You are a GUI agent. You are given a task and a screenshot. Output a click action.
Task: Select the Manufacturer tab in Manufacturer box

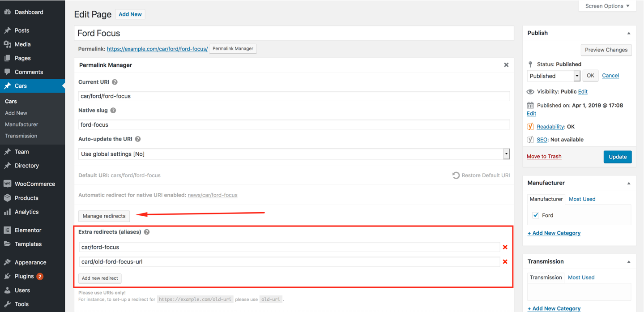click(x=546, y=199)
